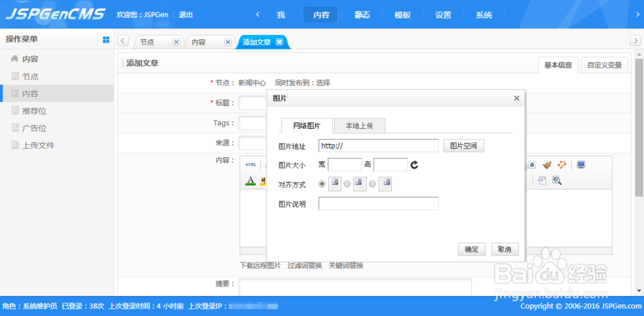Click the grid icon beside 操作菜单

(106, 39)
